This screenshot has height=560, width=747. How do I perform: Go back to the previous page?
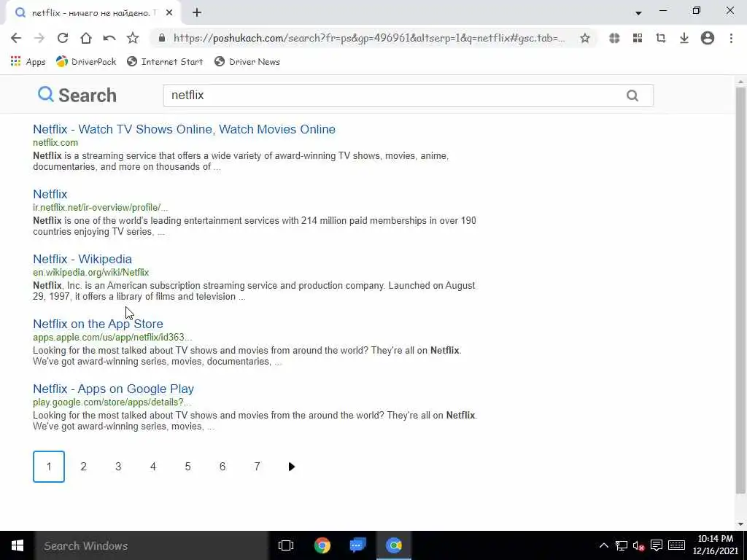[x=16, y=38]
